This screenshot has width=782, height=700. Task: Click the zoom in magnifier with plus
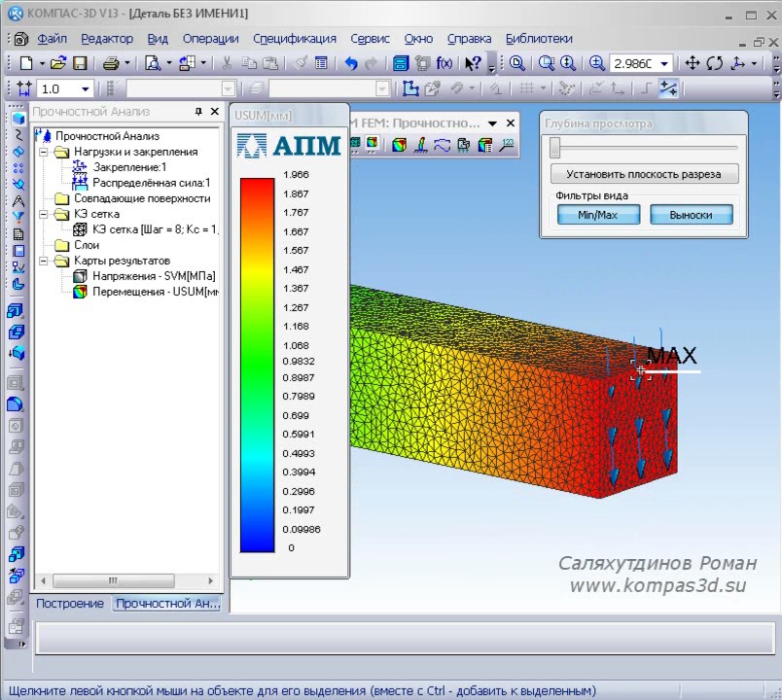point(596,63)
